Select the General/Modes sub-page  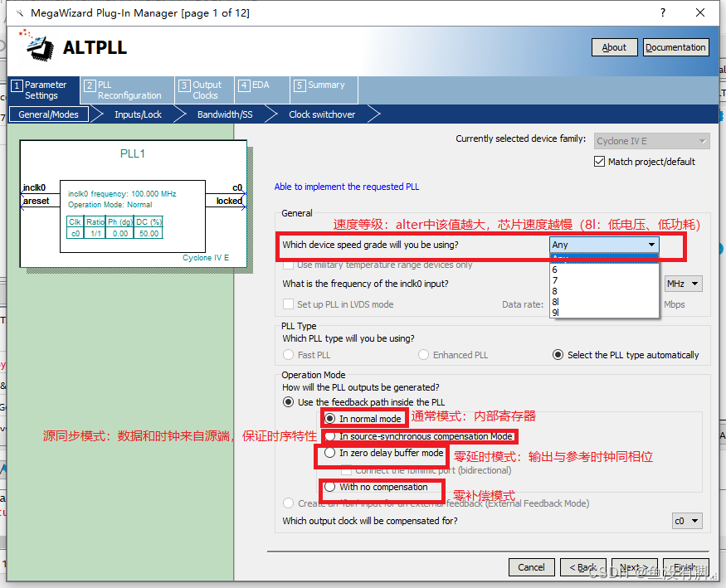pos(49,114)
